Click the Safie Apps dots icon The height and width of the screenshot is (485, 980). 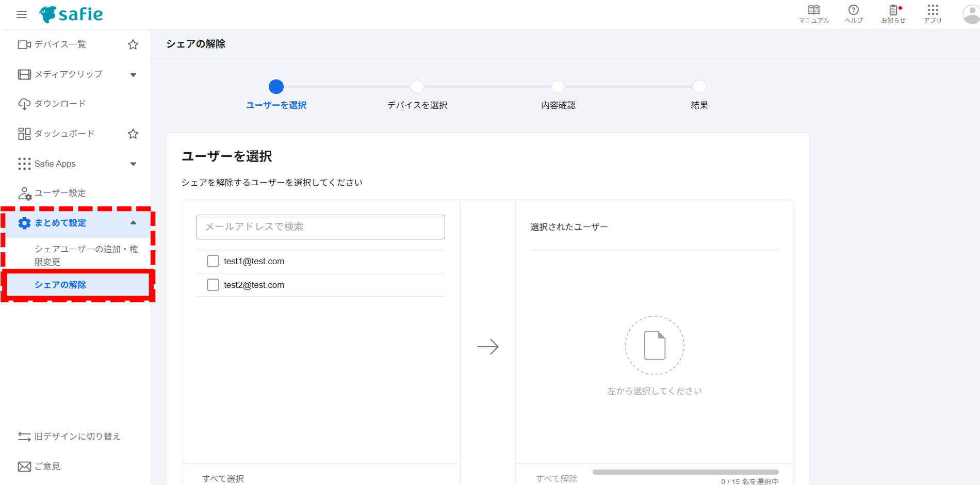[x=24, y=164]
